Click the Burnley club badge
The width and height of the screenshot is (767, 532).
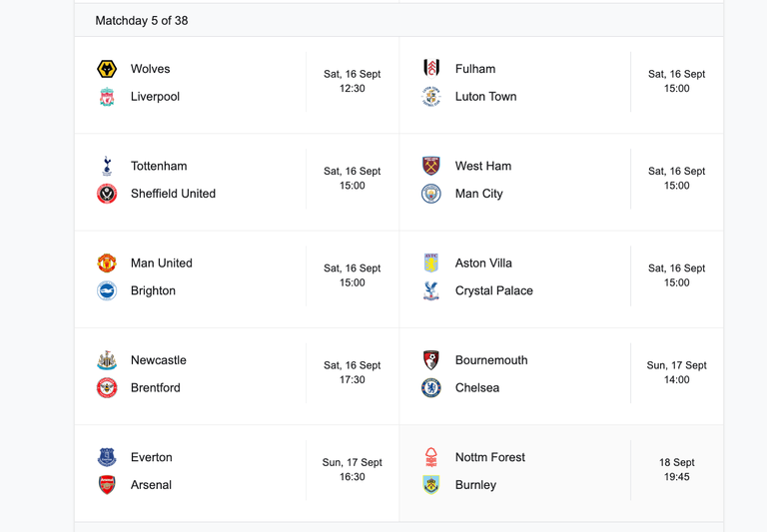tap(431, 485)
